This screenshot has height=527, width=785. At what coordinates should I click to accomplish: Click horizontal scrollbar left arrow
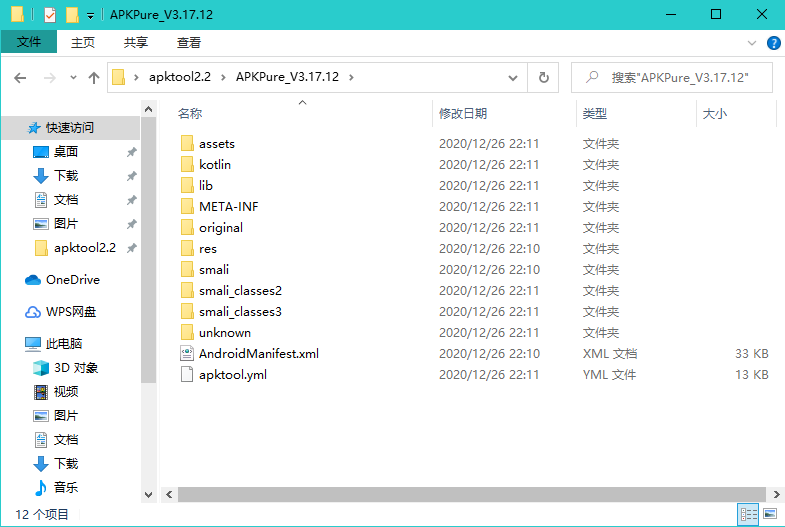click(x=169, y=494)
